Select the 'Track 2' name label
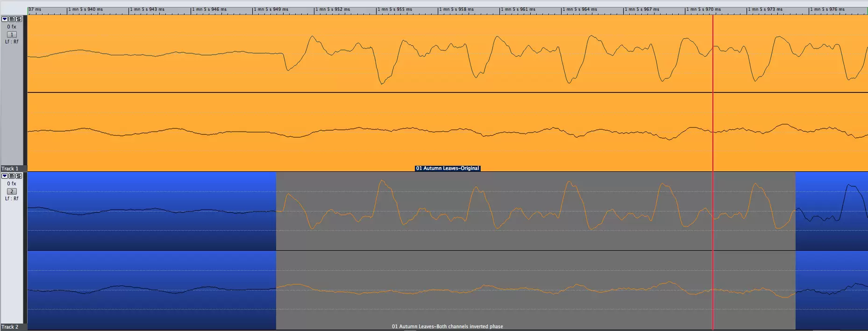868x331 pixels. coord(10,327)
